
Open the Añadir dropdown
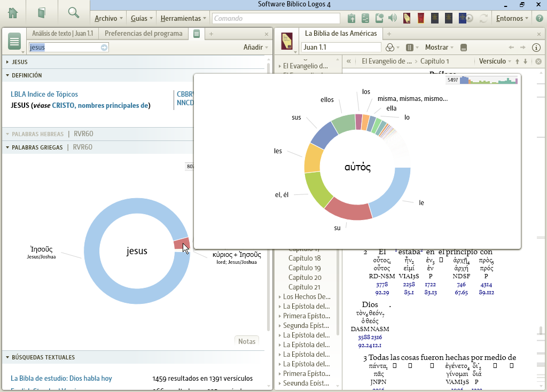coord(256,47)
